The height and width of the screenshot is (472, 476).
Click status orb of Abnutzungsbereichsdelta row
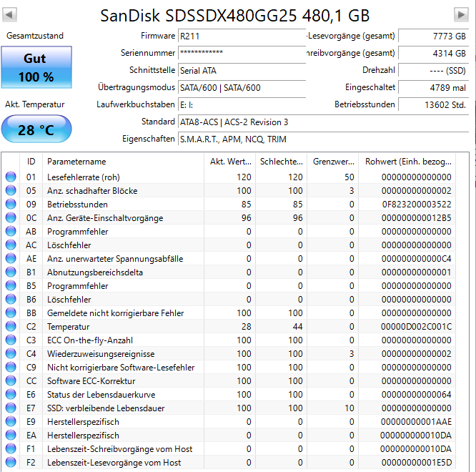pos(11,272)
